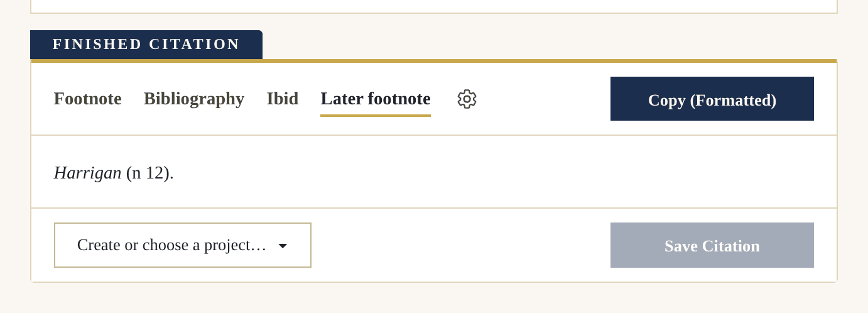Click the word 'Formatted' on copy button

click(x=733, y=100)
